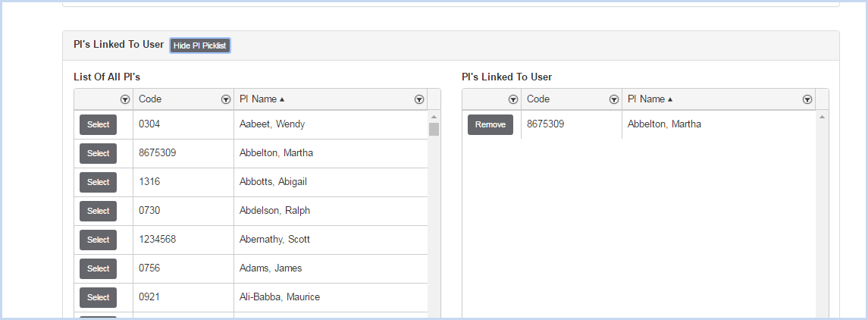Click the scrollbar thumb in List Of All PI's
The height and width of the screenshot is (320, 868).
[x=434, y=130]
